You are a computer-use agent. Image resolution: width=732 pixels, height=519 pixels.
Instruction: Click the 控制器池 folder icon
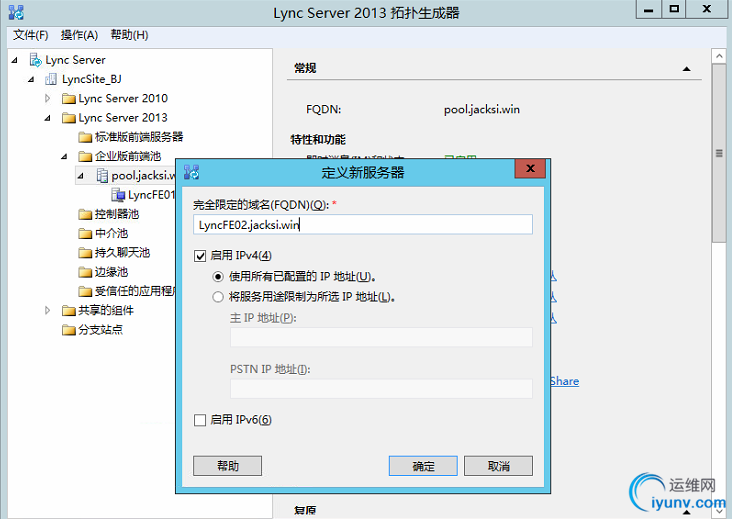click(x=85, y=214)
